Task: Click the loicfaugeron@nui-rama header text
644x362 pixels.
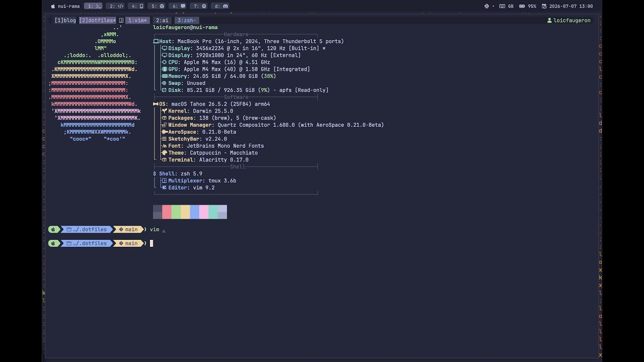Action: (185, 27)
